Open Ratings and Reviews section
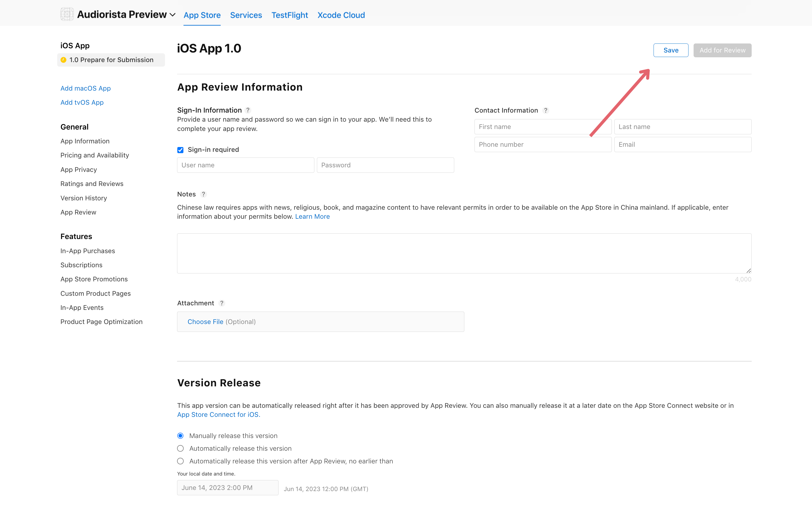812x508 pixels. pyautogui.click(x=92, y=184)
